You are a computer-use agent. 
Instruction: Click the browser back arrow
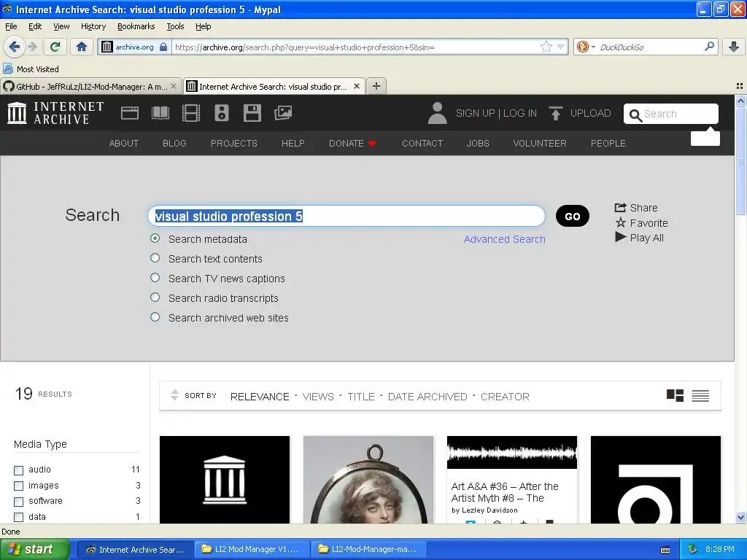[x=14, y=47]
